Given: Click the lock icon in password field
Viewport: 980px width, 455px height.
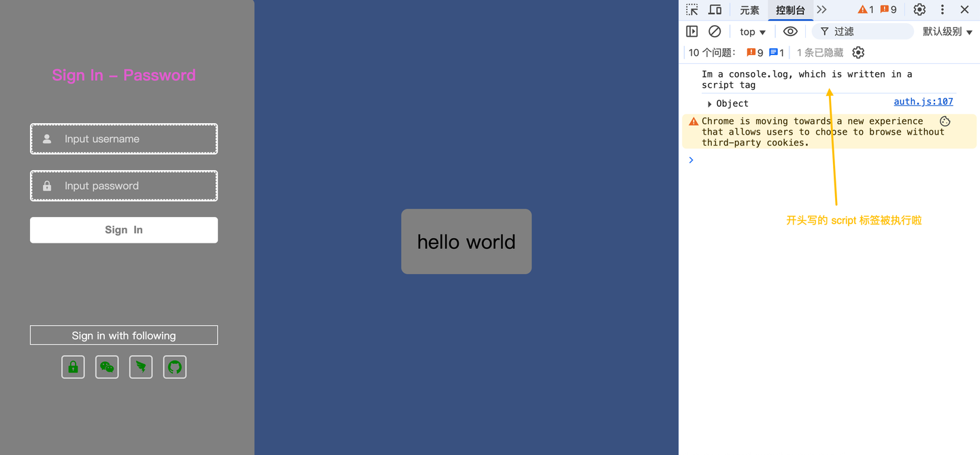Looking at the screenshot, I should pos(47,186).
